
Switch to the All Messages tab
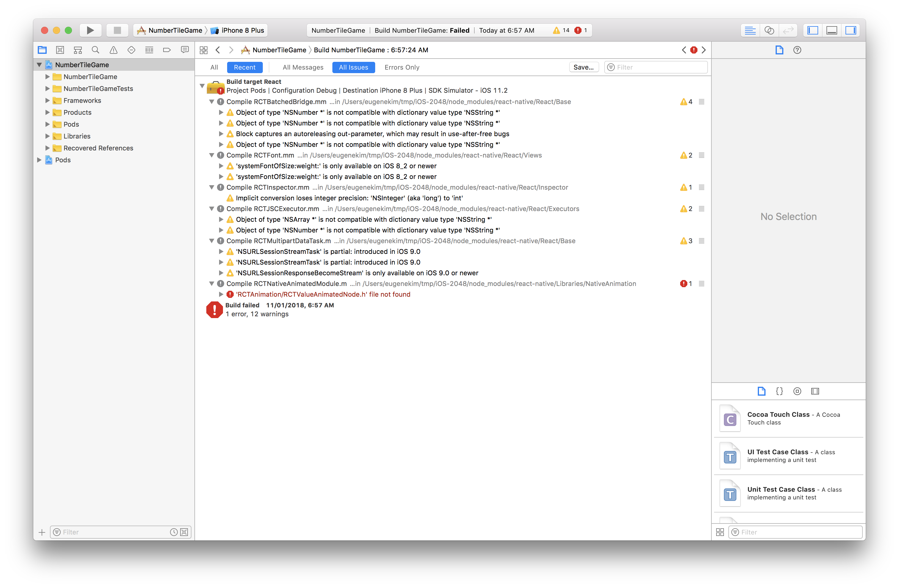[x=303, y=67]
